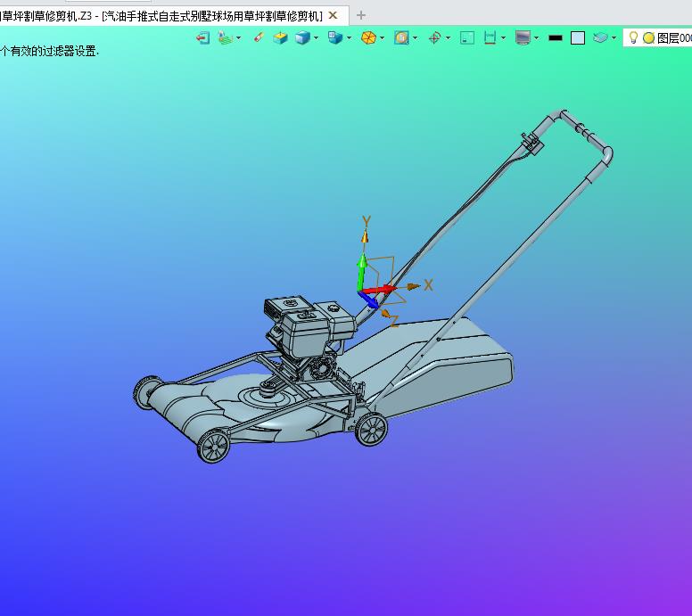Image resolution: width=692 pixels, height=616 pixels.
Task: Click the exit/return arrow icon in toolbar
Action: click(202, 38)
